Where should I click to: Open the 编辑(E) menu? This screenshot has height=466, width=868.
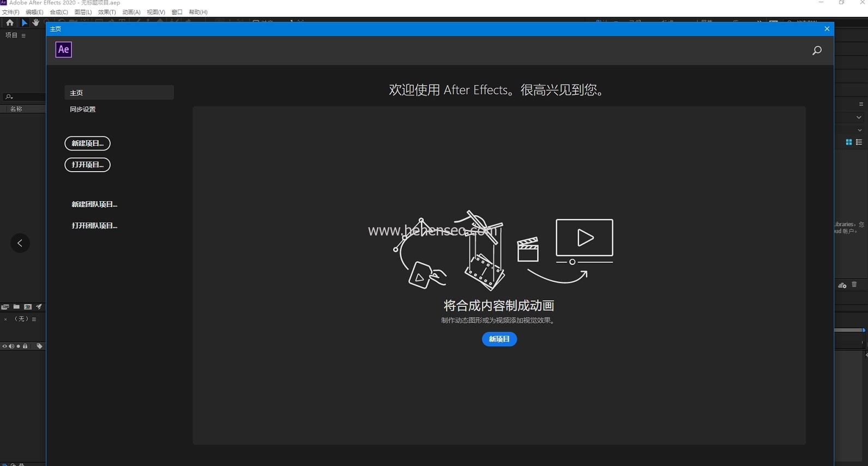pyautogui.click(x=34, y=12)
